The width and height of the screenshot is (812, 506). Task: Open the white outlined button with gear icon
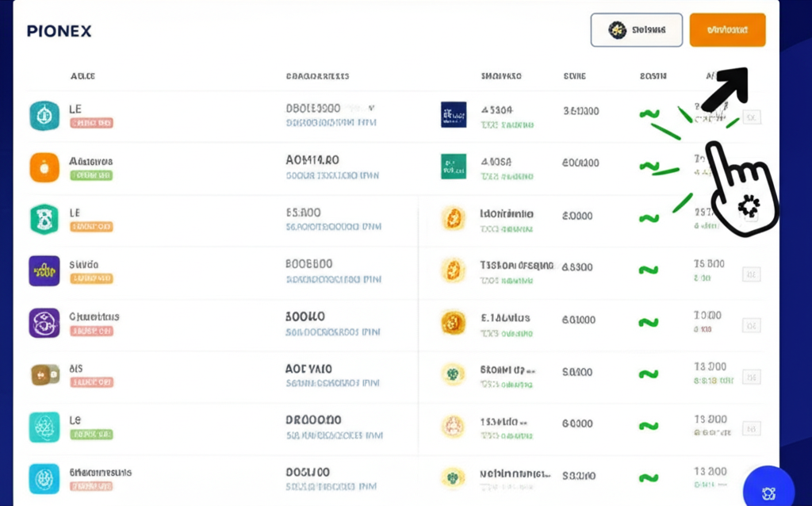click(x=636, y=30)
